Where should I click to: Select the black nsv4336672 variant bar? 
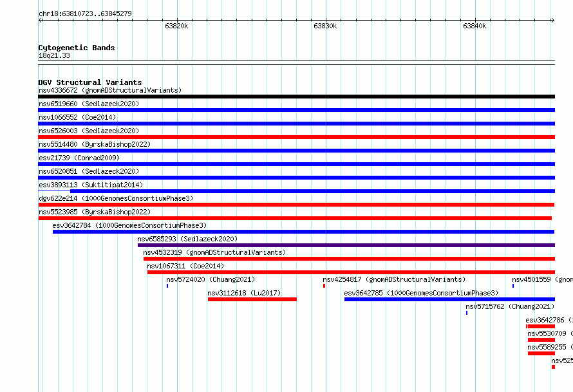[x=296, y=97]
